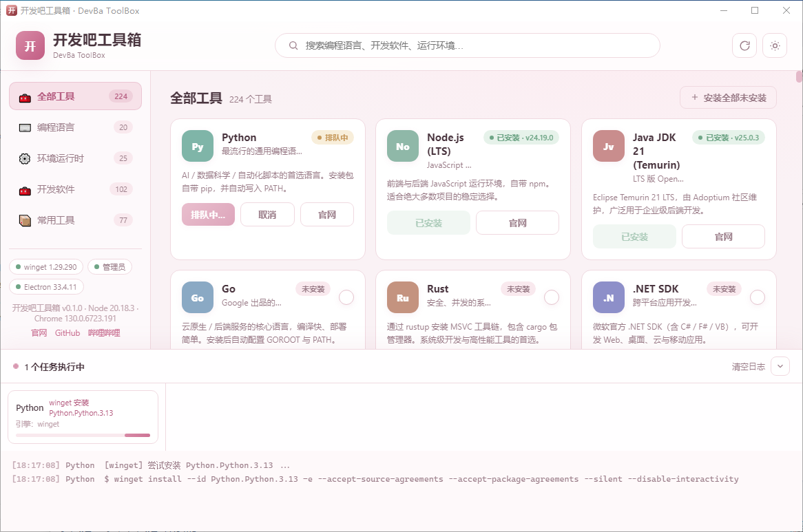This screenshot has width=803, height=532.
Task: Click the Java 已安装 v25.0.3 badge
Action: [729, 138]
